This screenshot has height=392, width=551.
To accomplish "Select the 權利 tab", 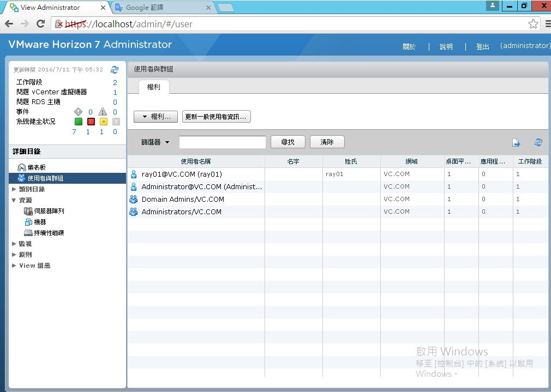I will [153, 87].
